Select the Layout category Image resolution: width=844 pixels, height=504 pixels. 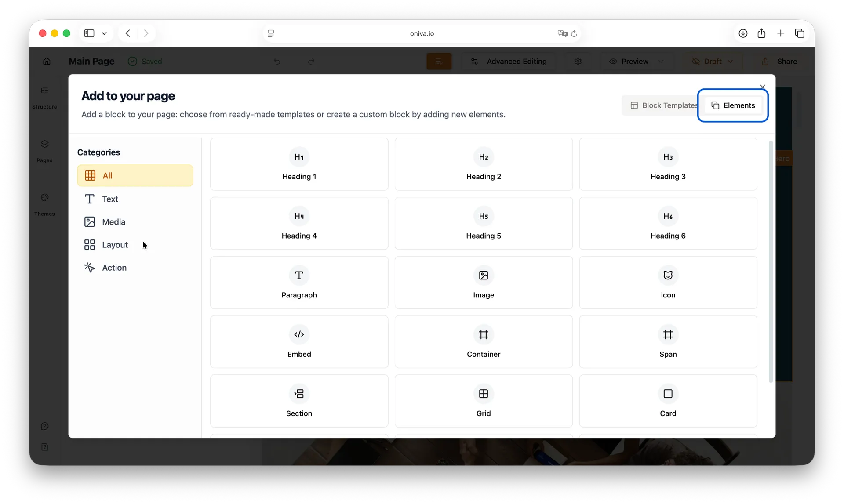(x=115, y=244)
